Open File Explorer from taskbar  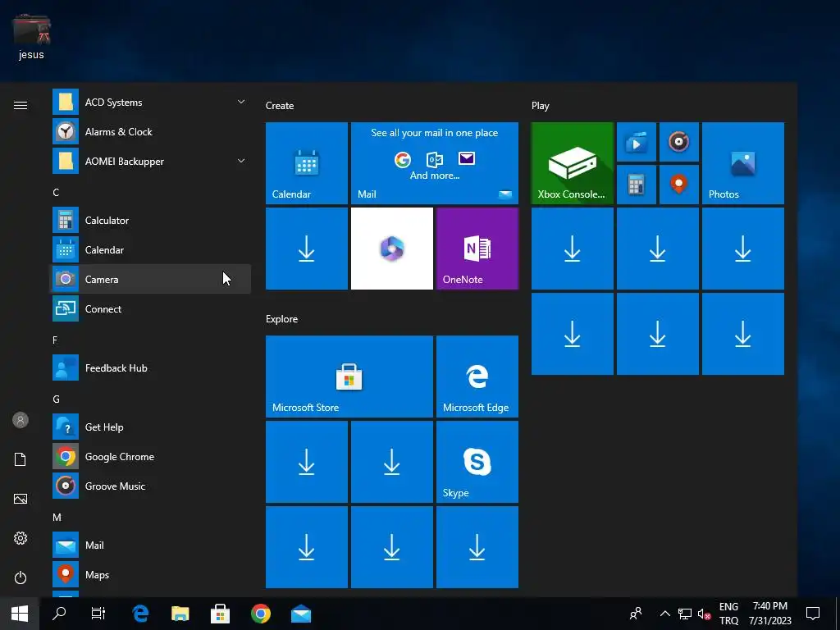(180, 614)
